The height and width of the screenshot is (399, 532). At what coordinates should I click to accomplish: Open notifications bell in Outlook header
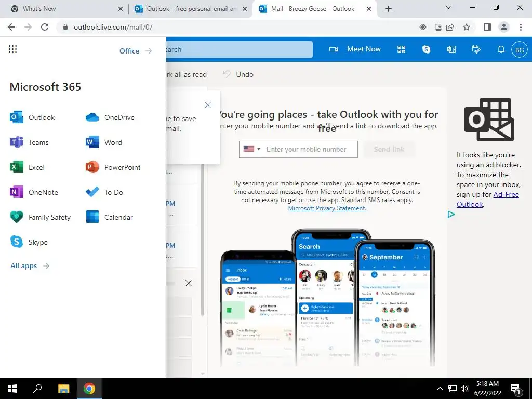501,49
